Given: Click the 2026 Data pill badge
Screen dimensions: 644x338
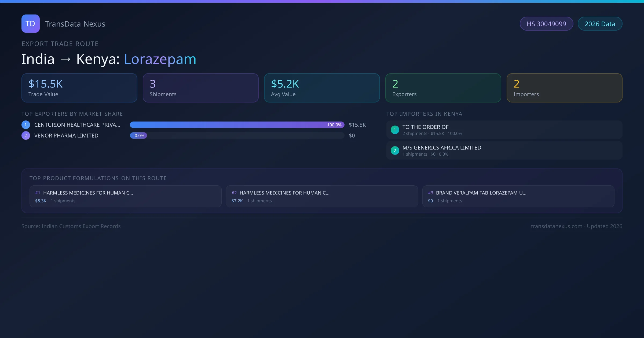Looking at the screenshot, I should [600, 24].
